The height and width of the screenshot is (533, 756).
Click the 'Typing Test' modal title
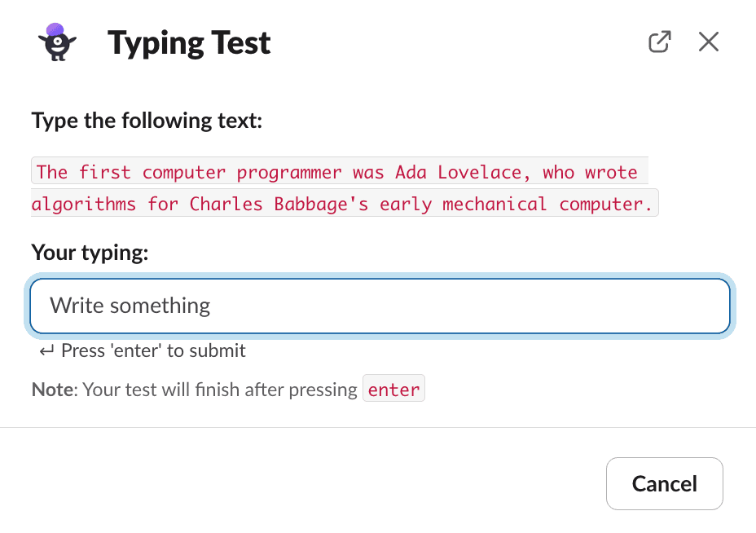coord(189,43)
